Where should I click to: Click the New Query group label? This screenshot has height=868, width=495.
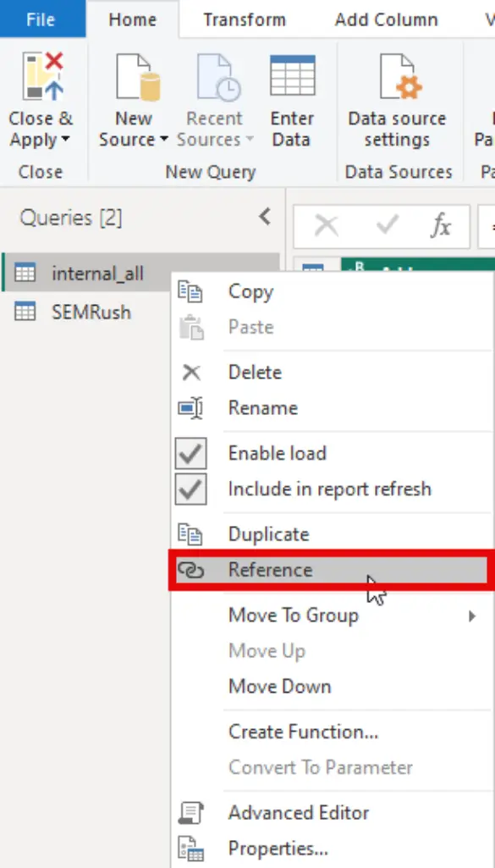pos(210,172)
